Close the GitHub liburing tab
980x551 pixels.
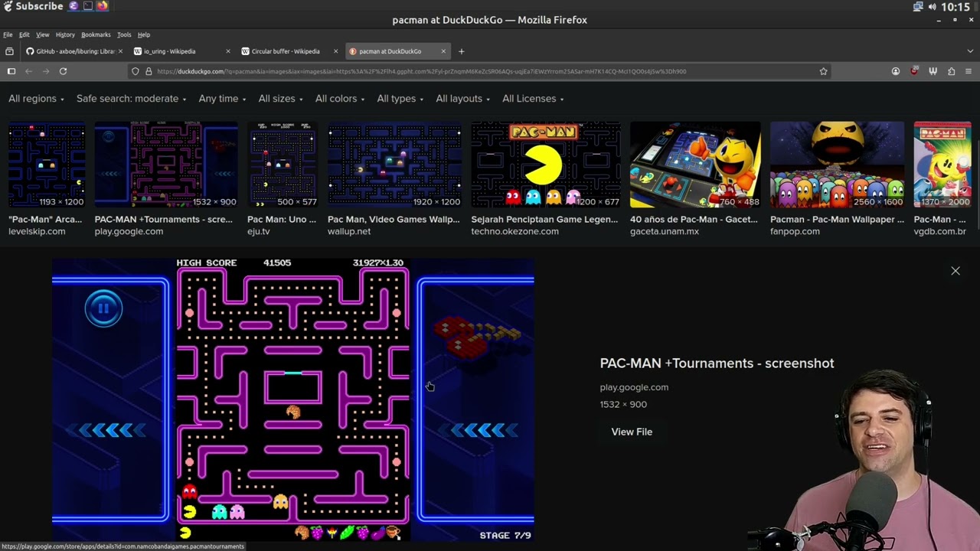click(120, 51)
